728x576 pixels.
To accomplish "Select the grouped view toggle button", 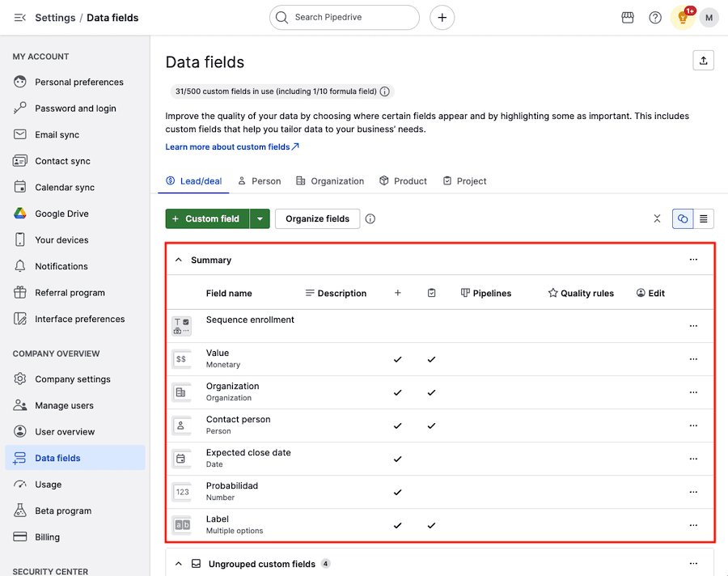I will click(x=683, y=218).
